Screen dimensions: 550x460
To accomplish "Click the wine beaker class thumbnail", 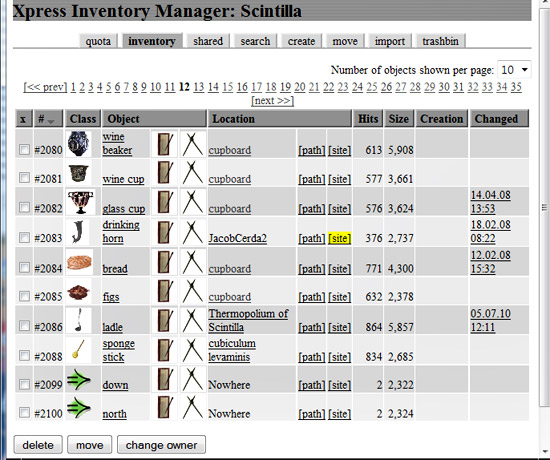I will (x=79, y=144).
